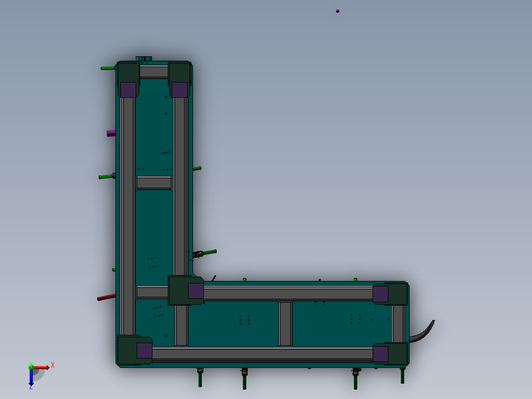Viewport: 532px width, 399px height.
Task: Select the vertical cross beam in the middle of the horizontal arm
Action: [x=285, y=324]
